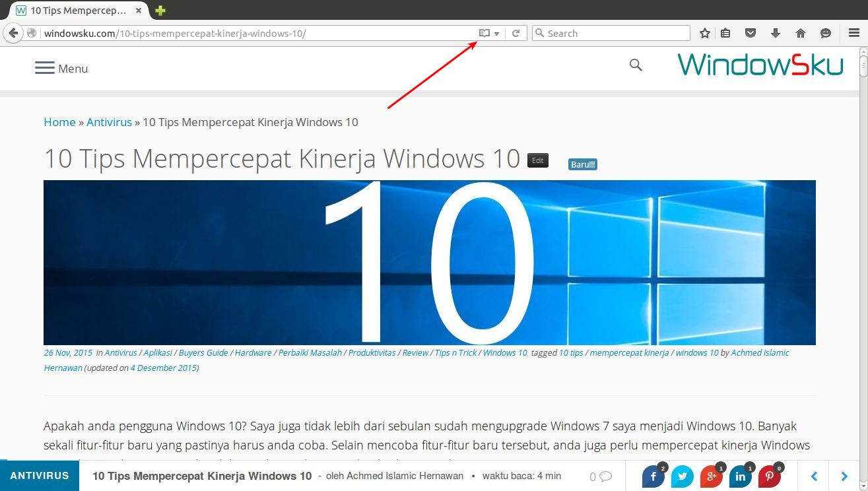Image resolution: width=868 pixels, height=491 pixels.
Task: Open the Produktivitas category link
Action: 372,352
